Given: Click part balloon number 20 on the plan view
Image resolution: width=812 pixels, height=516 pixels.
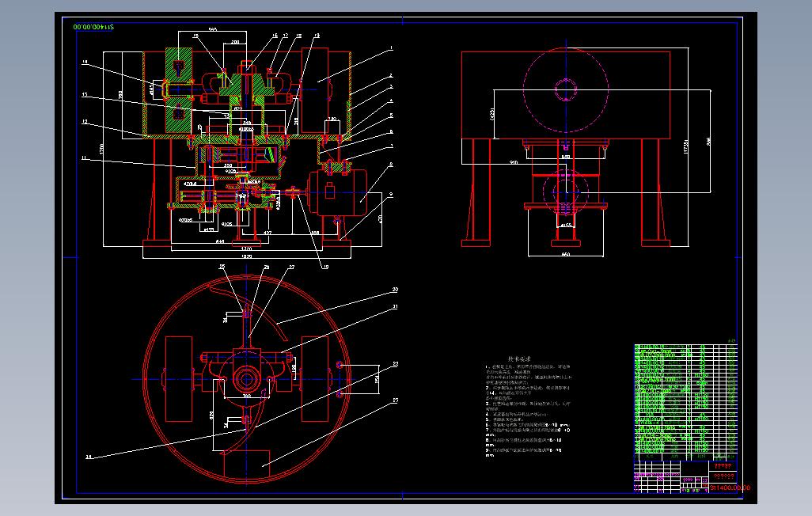Looking at the screenshot, I should [395, 290].
